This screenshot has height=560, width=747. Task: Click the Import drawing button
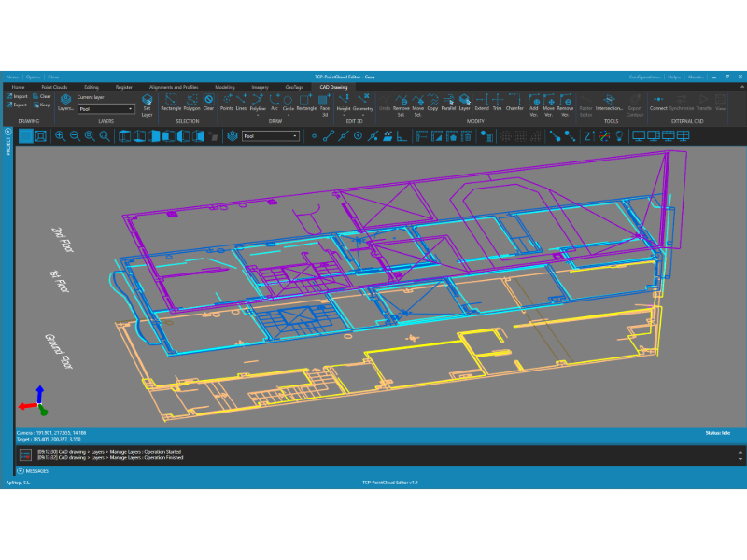coord(17,96)
